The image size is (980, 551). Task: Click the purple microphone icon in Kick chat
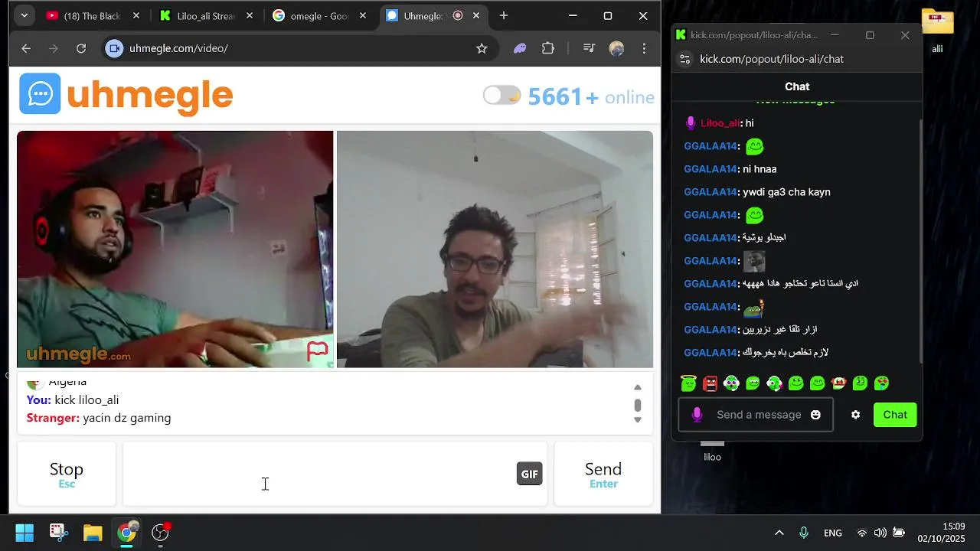[697, 415]
